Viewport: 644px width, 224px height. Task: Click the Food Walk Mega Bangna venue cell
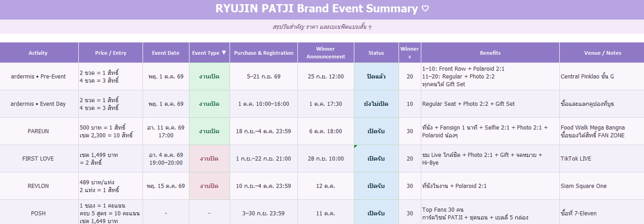602,131
